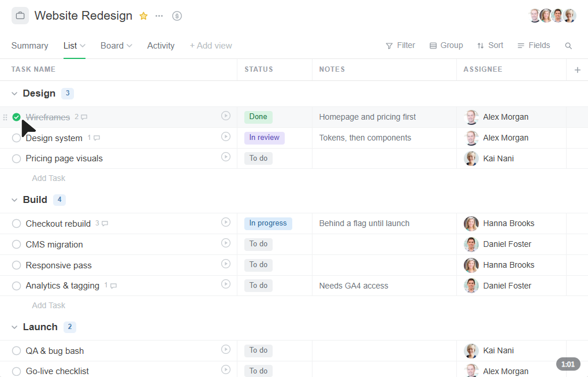588x377 pixels.
Task: Mark Design system as complete
Action: click(x=17, y=138)
